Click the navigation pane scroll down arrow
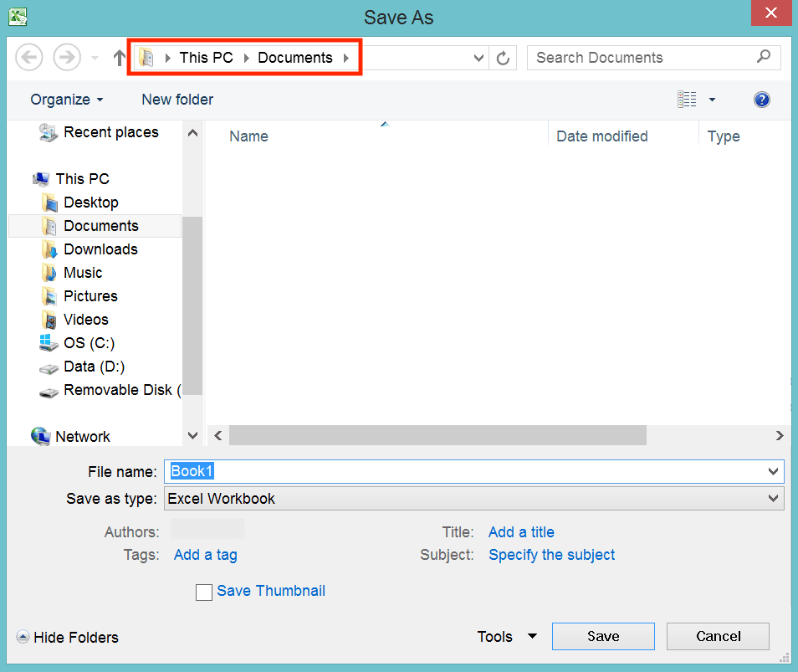The width and height of the screenshot is (798, 672). [193, 435]
